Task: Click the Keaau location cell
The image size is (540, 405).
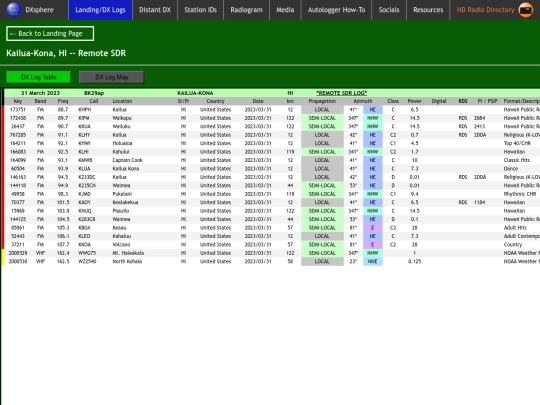Action: click(119, 228)
